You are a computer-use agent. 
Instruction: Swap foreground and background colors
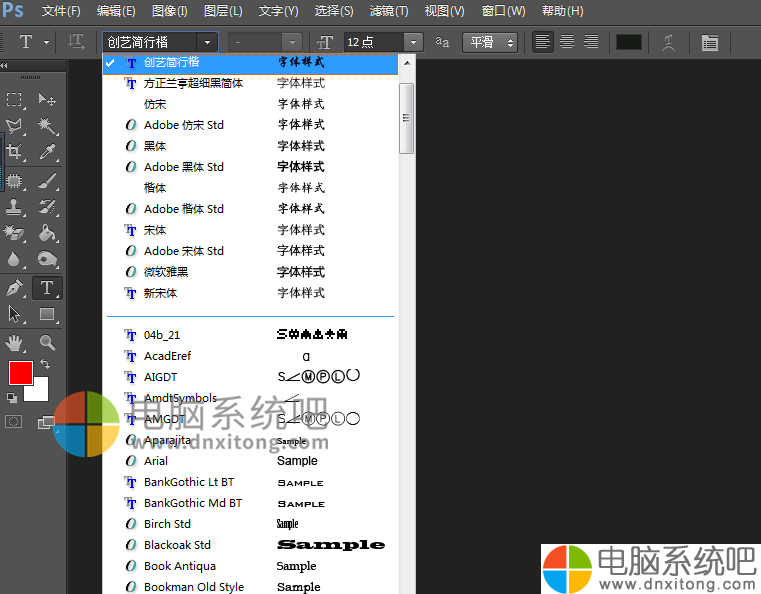click(45, 363)
